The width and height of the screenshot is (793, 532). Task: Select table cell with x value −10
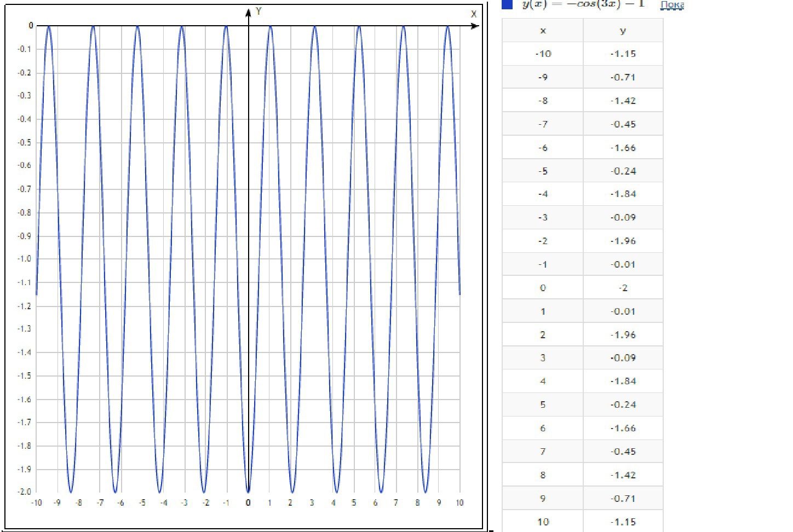543,54
